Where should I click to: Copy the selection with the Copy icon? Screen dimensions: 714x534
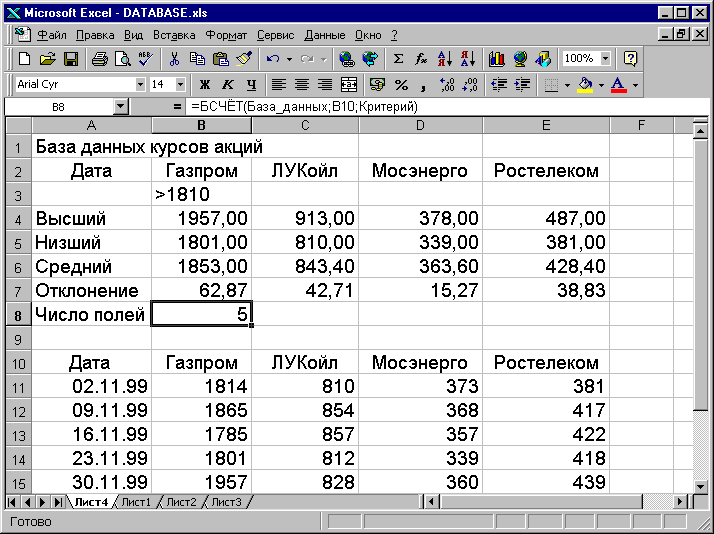point(197,59)
